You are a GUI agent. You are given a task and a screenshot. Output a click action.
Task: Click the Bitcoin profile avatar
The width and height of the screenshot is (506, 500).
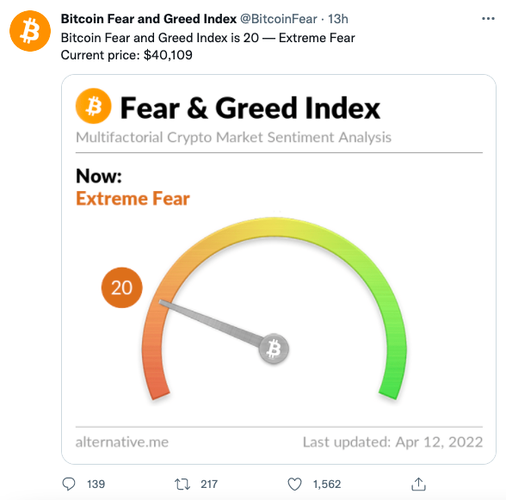click(x=30, y=31)
